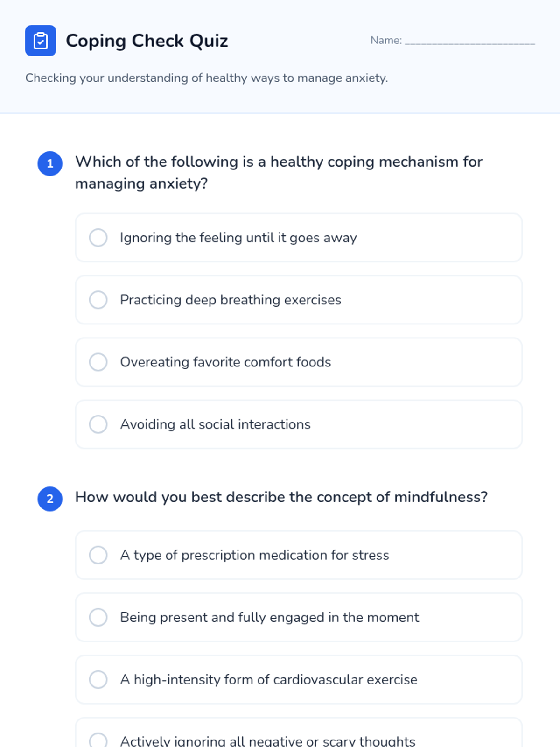This screenshot has width=560, height=747.
Task: Click the 'Name:' label
Action: (x=385, y=41)
